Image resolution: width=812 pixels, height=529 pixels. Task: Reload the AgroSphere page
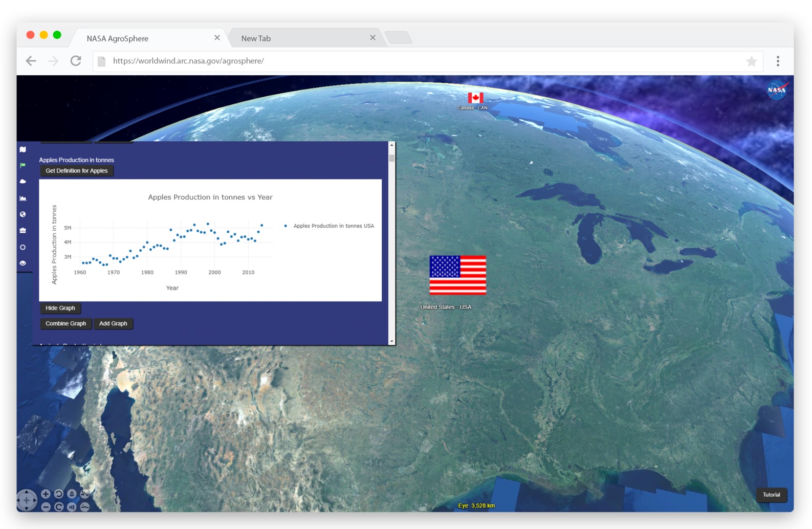pyautogui.click(x=76, y=60)
